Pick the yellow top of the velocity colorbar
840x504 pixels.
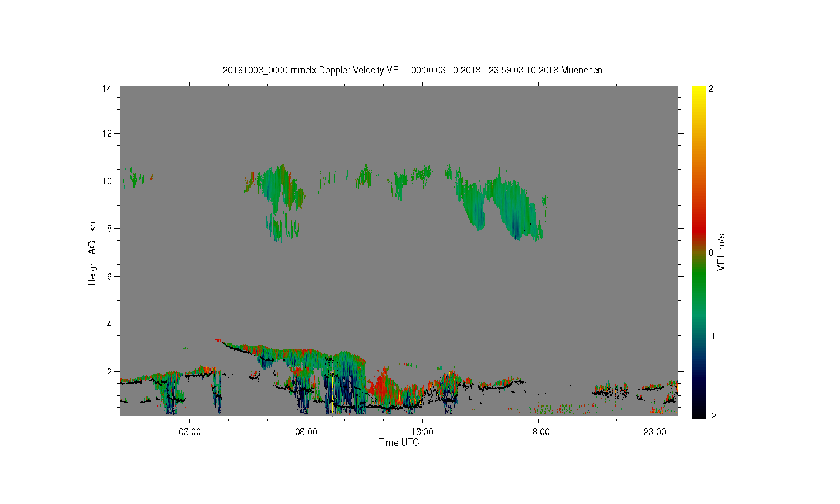[698, 91]
